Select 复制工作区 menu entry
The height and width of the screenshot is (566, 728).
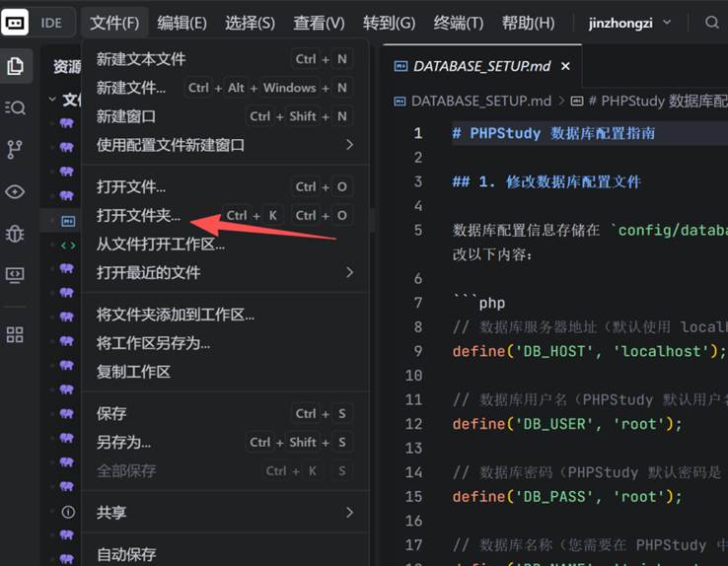click(225, 372)
